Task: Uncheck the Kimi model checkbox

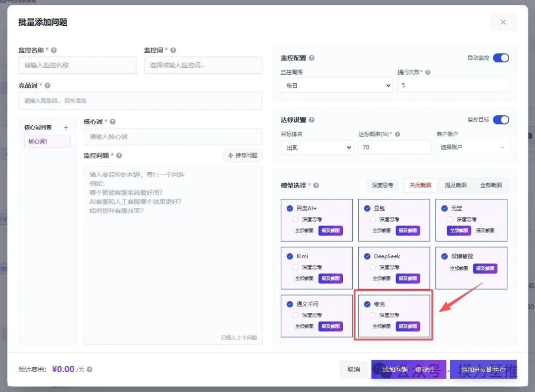Action: coord(290,256)
